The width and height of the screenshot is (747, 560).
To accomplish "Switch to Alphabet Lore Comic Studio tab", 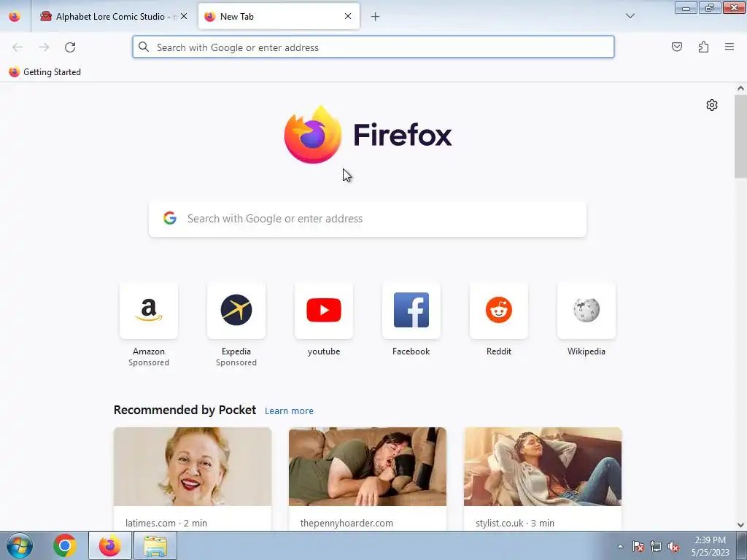I will [x=113, y=16].
